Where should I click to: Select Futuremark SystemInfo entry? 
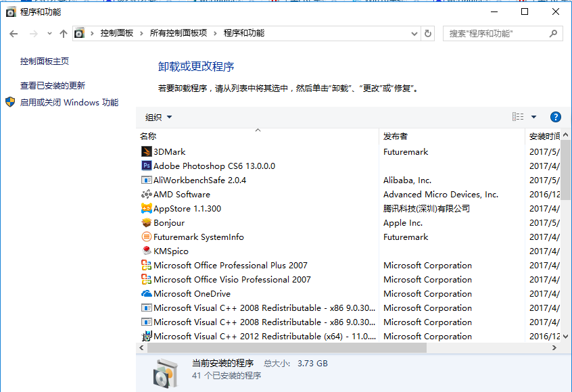point(199,237)
